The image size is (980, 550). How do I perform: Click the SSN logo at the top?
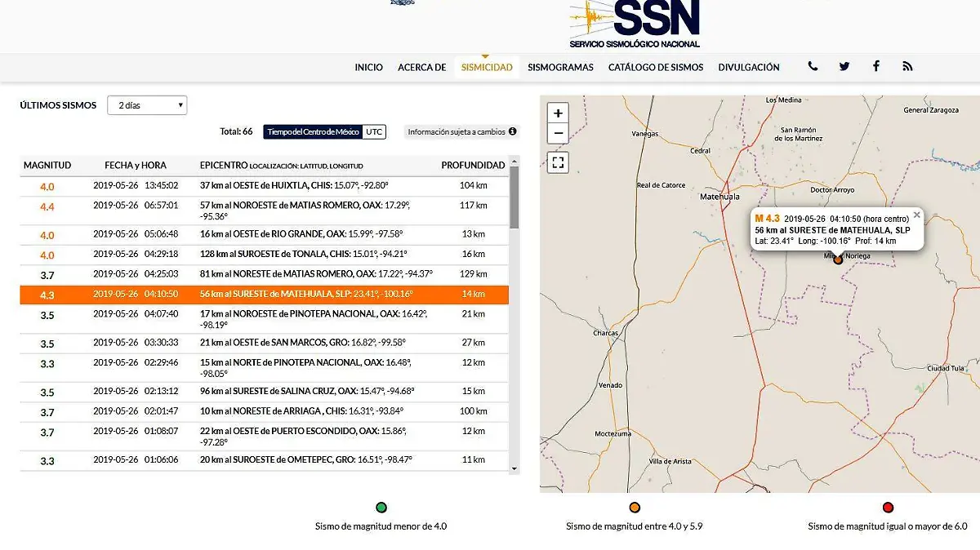coord(635,22)
